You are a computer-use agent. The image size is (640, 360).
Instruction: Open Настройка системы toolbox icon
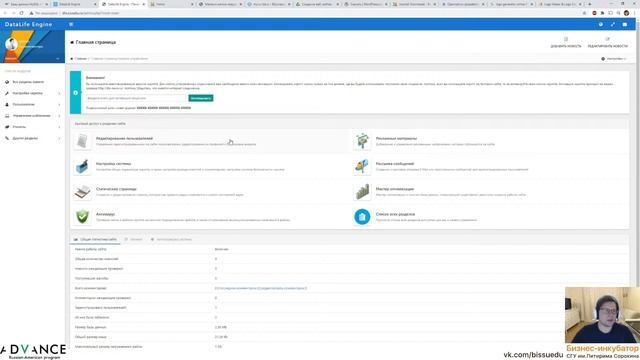82,167
